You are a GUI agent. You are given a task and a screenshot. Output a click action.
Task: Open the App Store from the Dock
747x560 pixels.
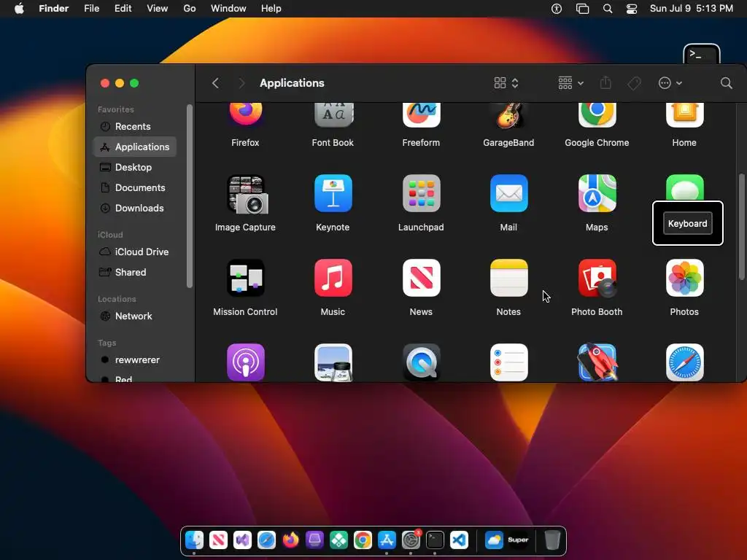coord(387,540)
